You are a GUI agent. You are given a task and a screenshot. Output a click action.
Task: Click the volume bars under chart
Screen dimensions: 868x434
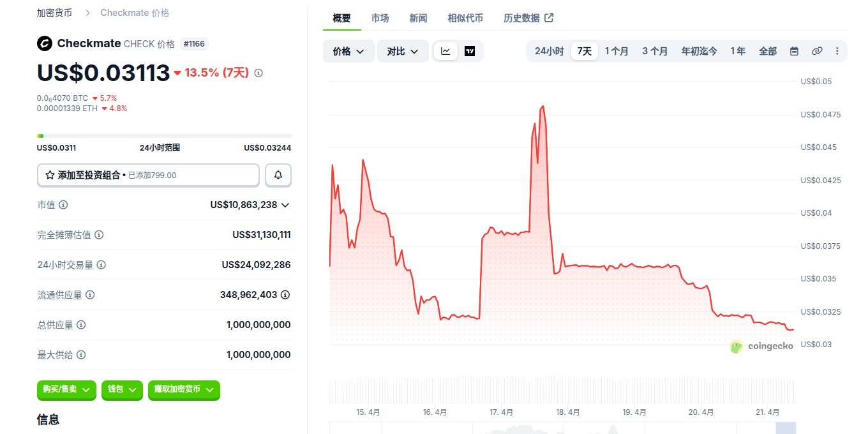tap(562, 390)
